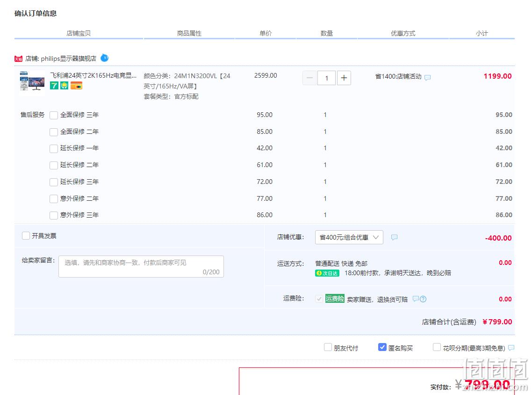Click the 小计 column header

point(482,33)
